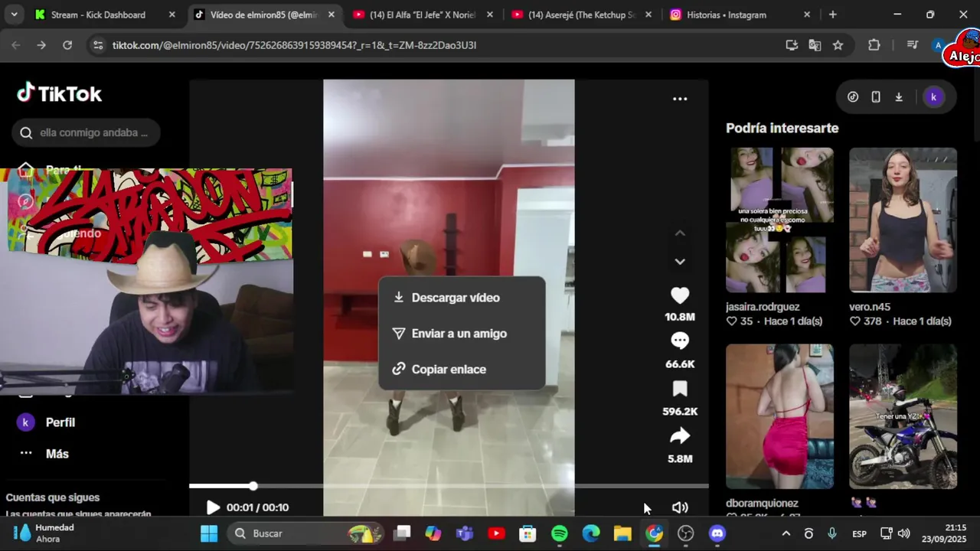Go to previous video up chevron

680,233
